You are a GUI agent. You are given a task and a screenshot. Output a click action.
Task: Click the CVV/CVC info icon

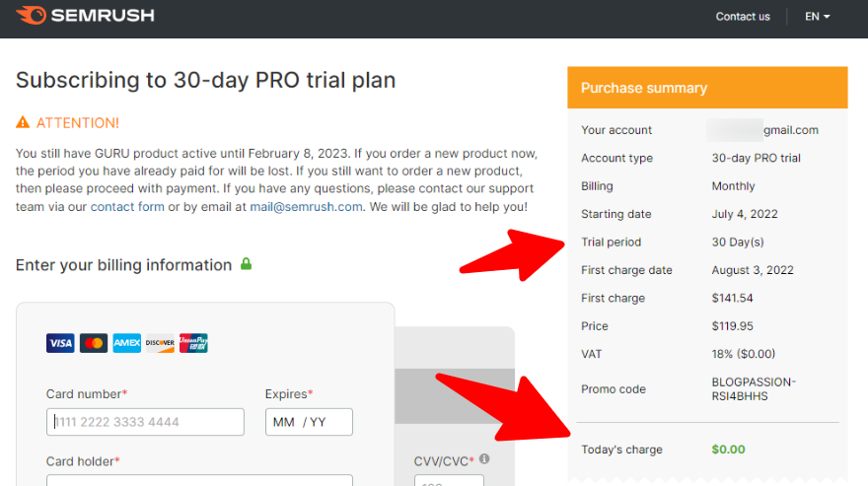click(484, 458)
